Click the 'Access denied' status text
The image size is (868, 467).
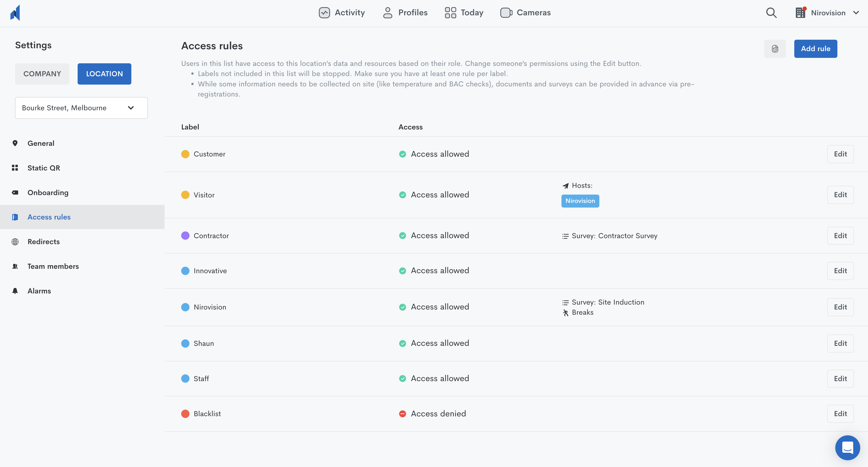tap(438, 414)
